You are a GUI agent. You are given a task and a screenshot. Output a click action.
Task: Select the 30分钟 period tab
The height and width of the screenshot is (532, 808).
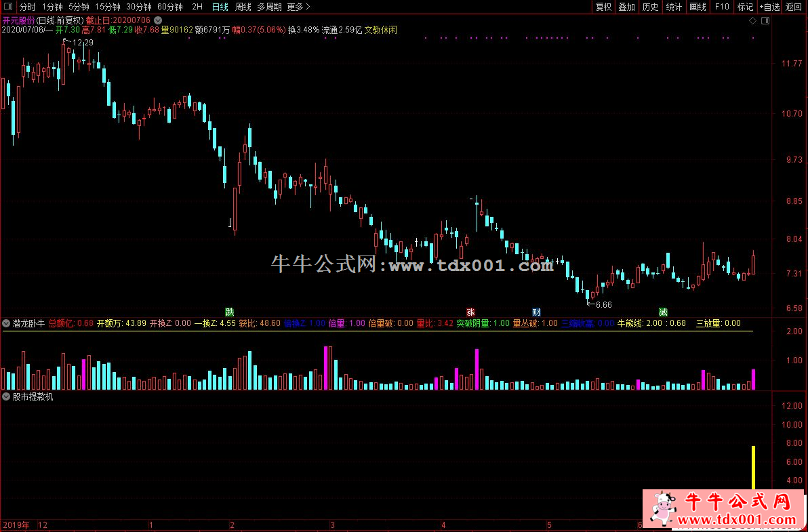click(138, 7)
